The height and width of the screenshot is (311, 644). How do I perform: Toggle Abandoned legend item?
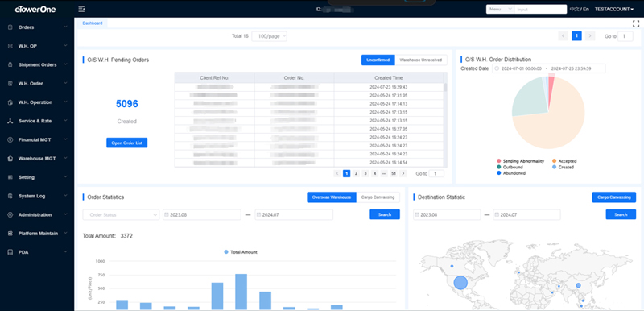coord(511,173)
